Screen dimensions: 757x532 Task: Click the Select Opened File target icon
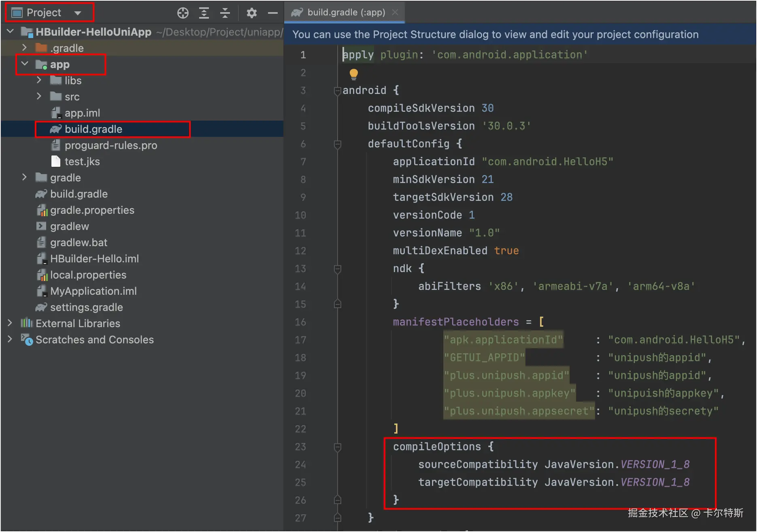(x=183, y=13)
